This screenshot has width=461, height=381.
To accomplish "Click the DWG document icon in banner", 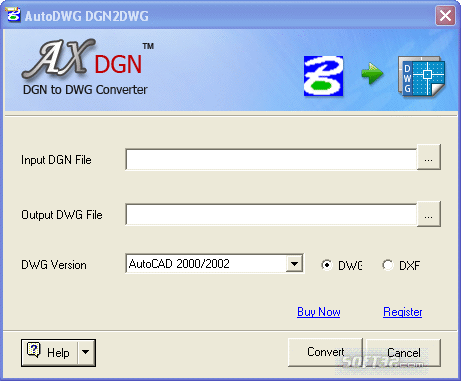I will pyautogui.click(x=421, y=76).
